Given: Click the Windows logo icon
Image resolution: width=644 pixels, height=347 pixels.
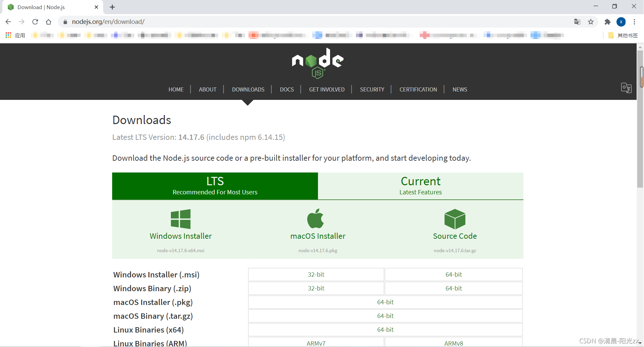Looking at the screenshot, I should point(181,219).
